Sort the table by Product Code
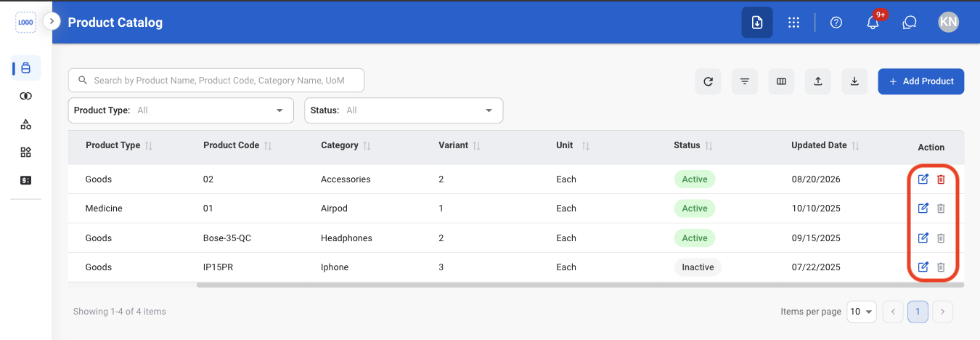Viewport: 980px width, 340px height. (268, 146)
